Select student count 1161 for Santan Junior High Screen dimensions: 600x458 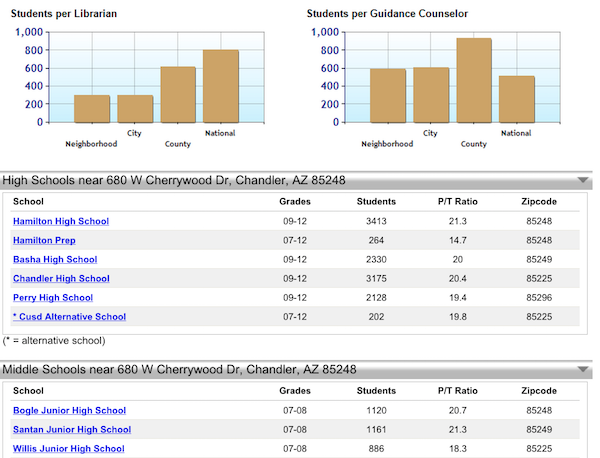point(376,430)
